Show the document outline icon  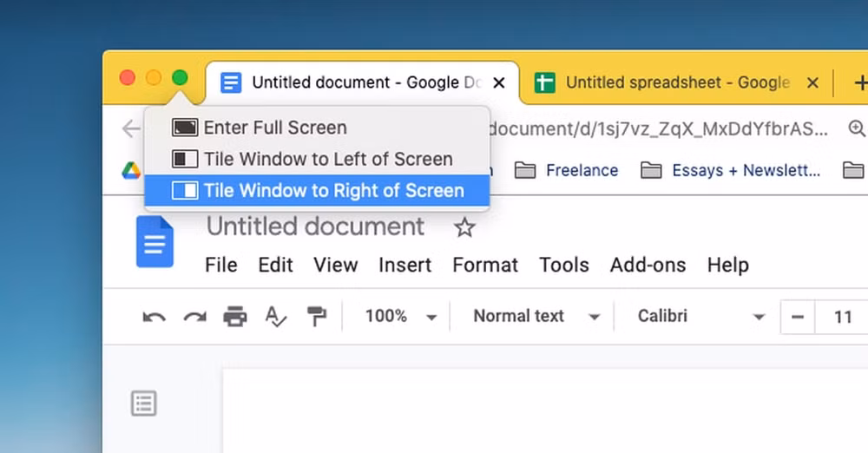tap(144, 404)
